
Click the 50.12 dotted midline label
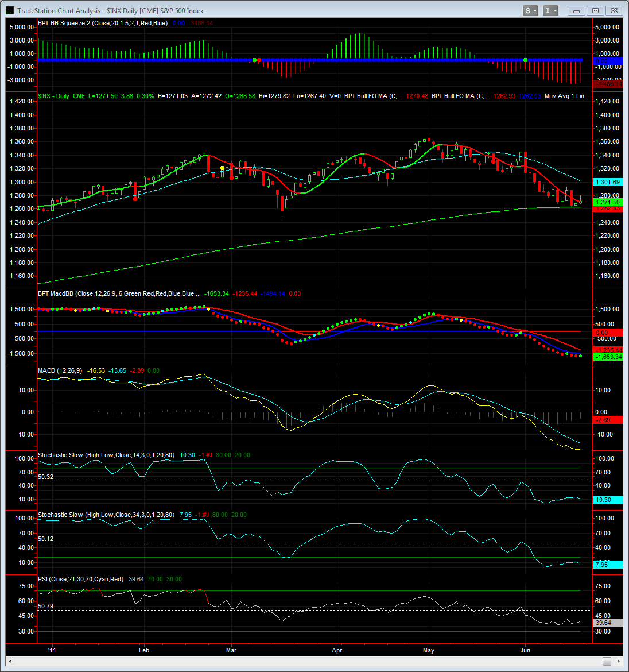(x=46, y=539)
